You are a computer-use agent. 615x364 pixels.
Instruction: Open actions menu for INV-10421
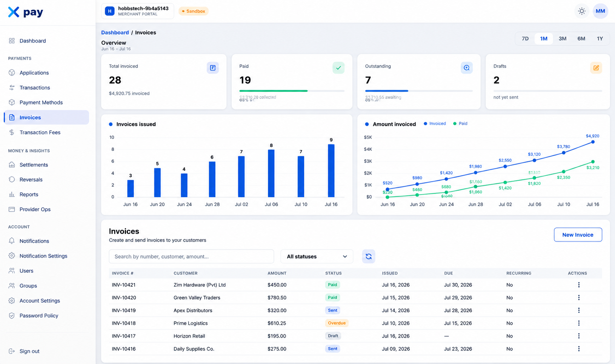pos(579,285)
